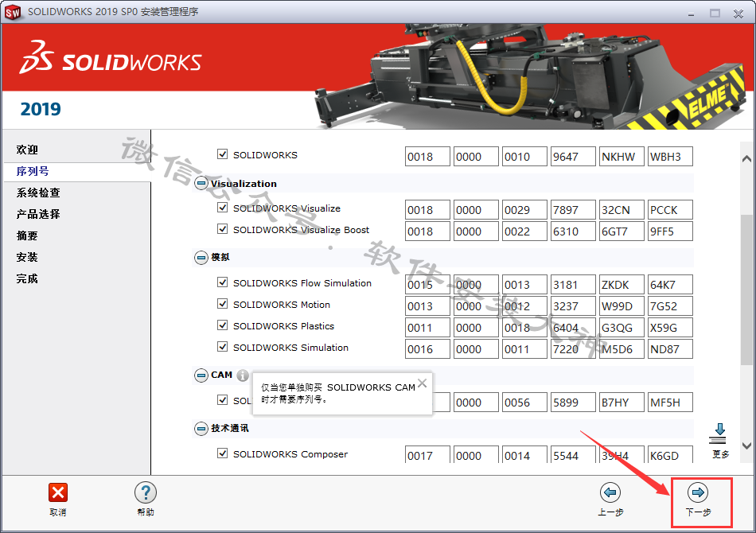Screen dimensions: 756x533
Task: Click Visualize serial field containing 32CN
Action: pos(622,210)
